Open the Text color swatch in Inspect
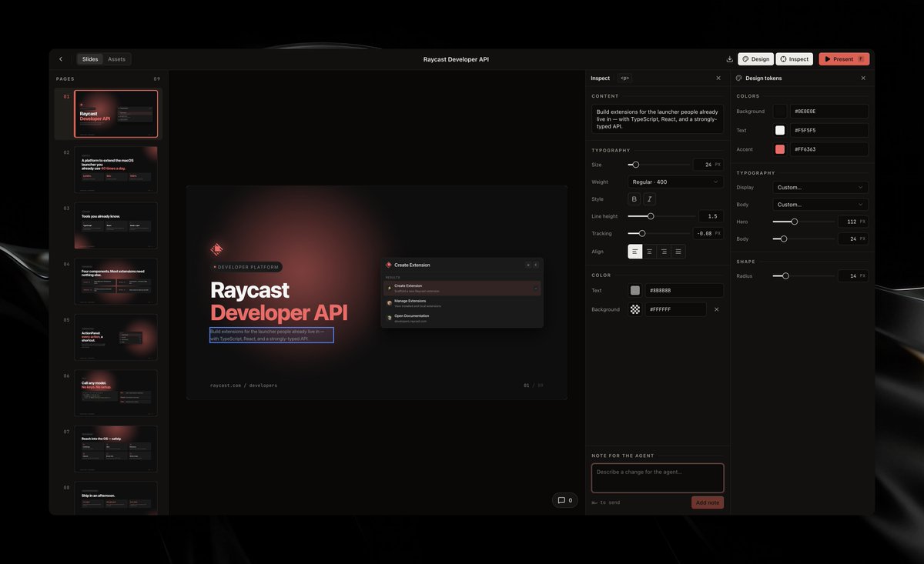Image resolution: width=924 pixels, height=564 pixels. (635, 291)
